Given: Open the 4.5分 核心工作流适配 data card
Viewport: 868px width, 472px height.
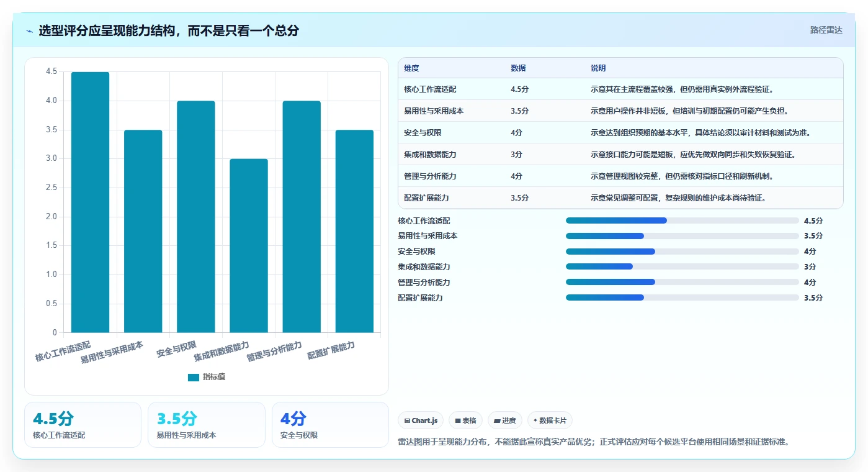Looking at the screenshot, I should (x=83, y=425).
